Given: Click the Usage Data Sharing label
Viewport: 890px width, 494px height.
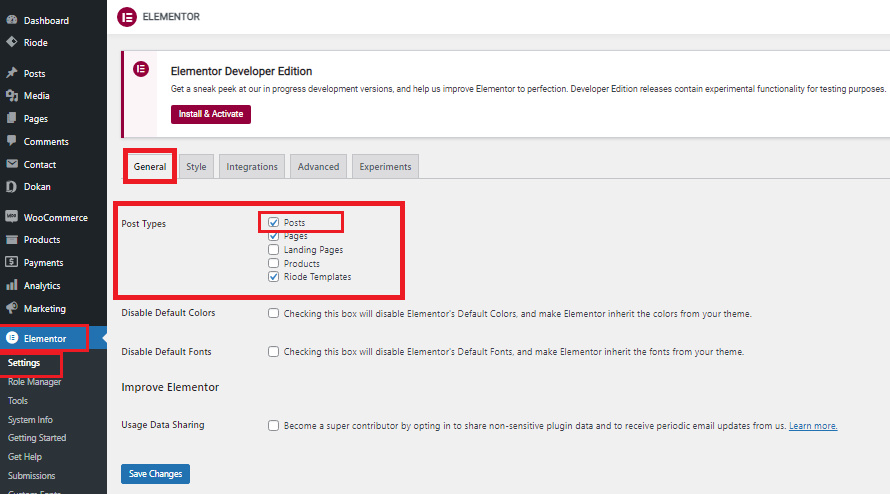Looking at the screenshot, I should tap(163, 425).
